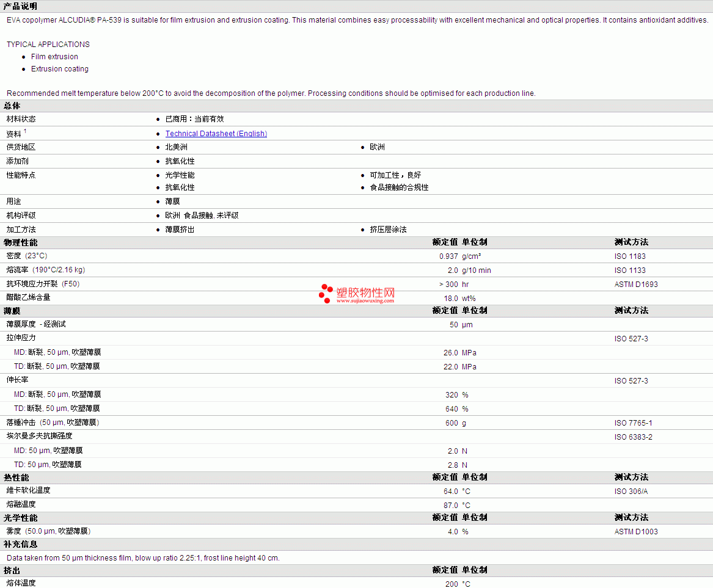Select the 热性能 section header
Viewport: 713px width, 588px height.
click(x=16, y=477)
